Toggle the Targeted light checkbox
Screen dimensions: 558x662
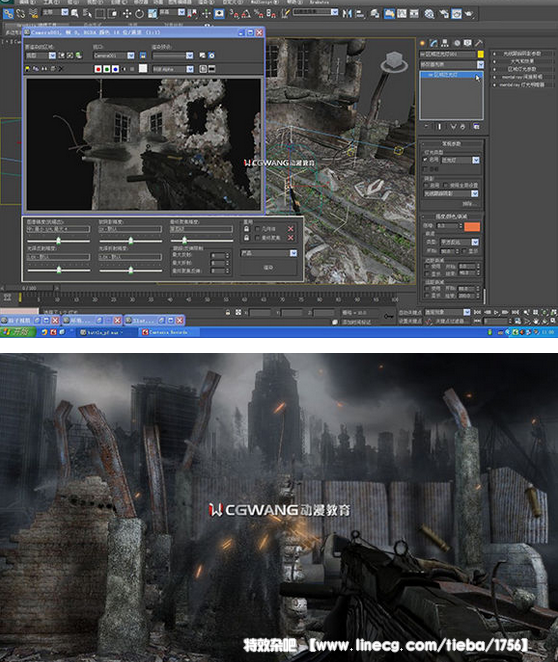tap(425, 169)
